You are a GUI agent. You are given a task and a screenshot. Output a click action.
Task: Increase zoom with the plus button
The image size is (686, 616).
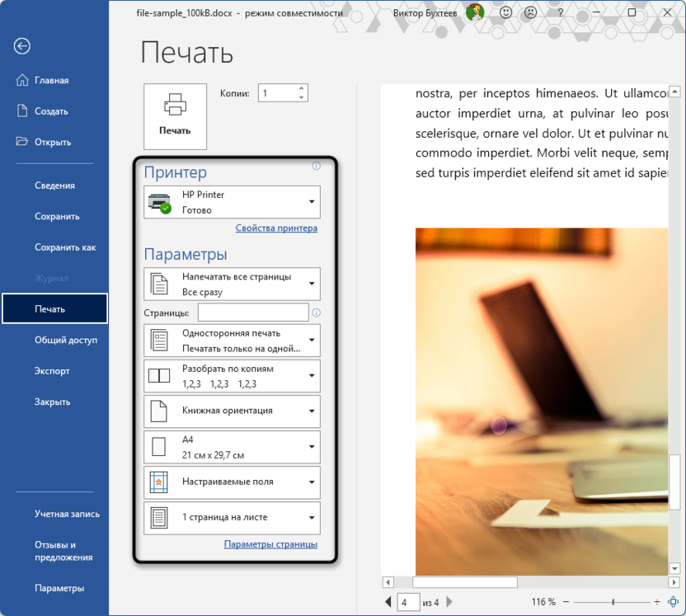(657, 603)
